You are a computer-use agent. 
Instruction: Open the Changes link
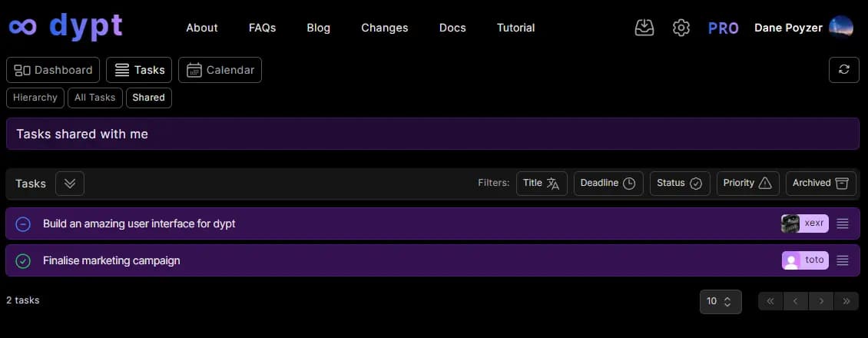(x=385, y=28)
